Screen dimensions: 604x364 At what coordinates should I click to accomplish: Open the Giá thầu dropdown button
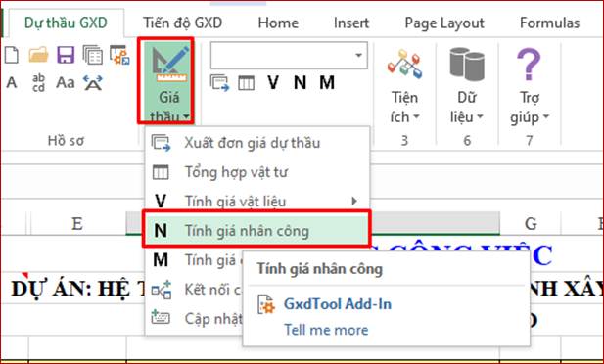(x=166, y=81)
